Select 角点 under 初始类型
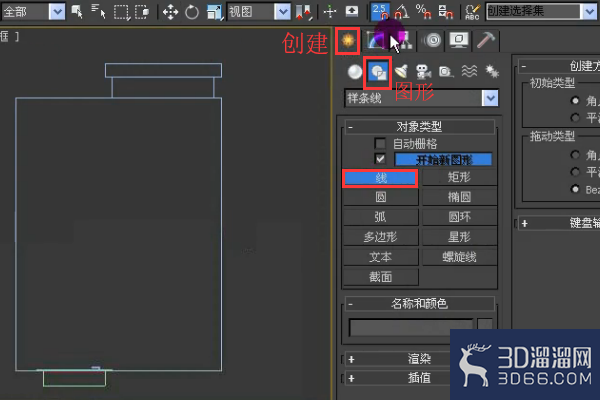This screenshot has height=400, width=600. [575, 101]
